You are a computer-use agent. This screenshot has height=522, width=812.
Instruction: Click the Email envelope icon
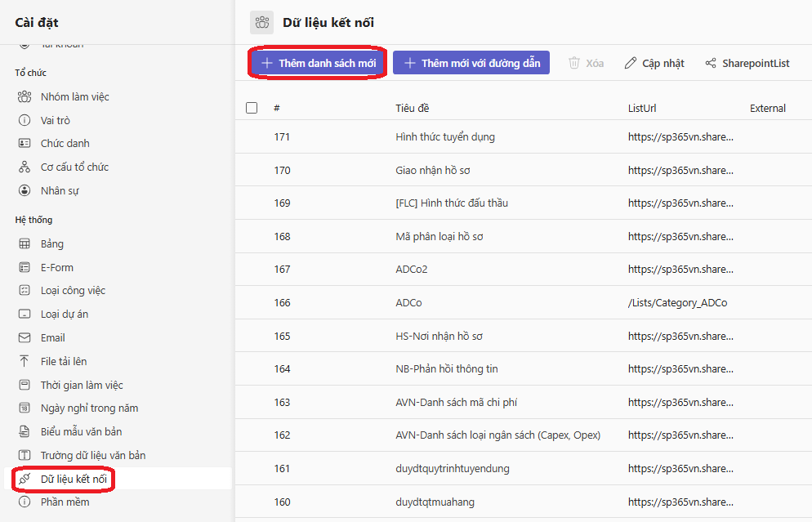click(24, 338)
